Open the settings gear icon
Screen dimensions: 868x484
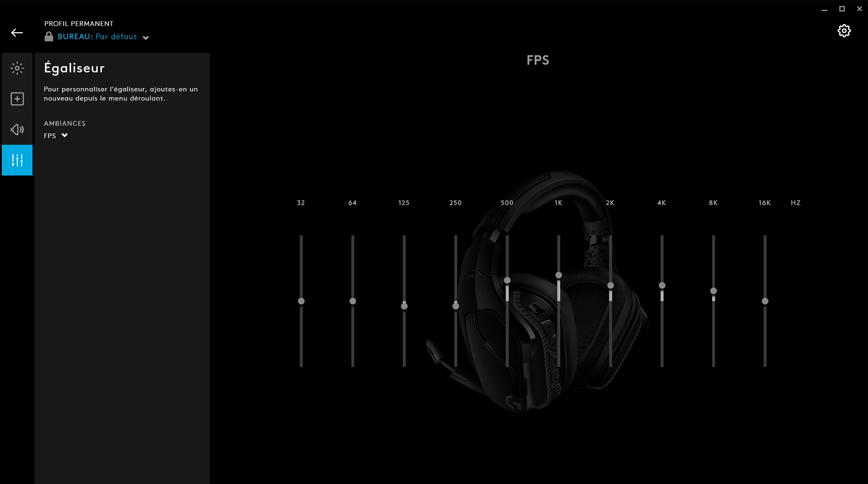pyautogui.click(x=844, y=31)
